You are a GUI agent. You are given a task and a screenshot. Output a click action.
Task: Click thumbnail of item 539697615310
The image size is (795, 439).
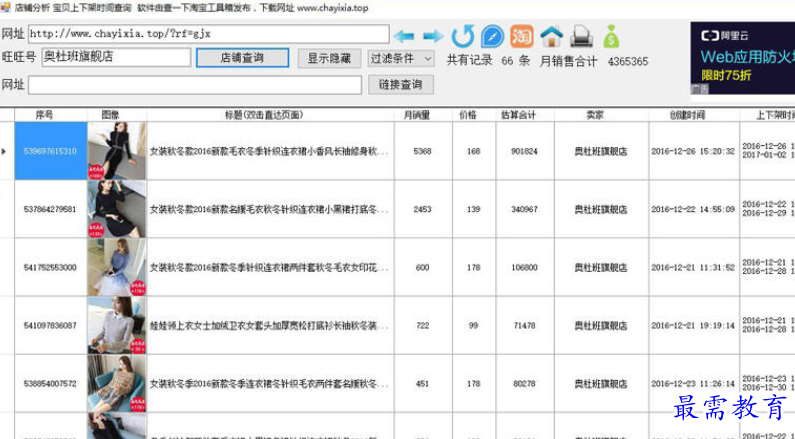point(117,151)
